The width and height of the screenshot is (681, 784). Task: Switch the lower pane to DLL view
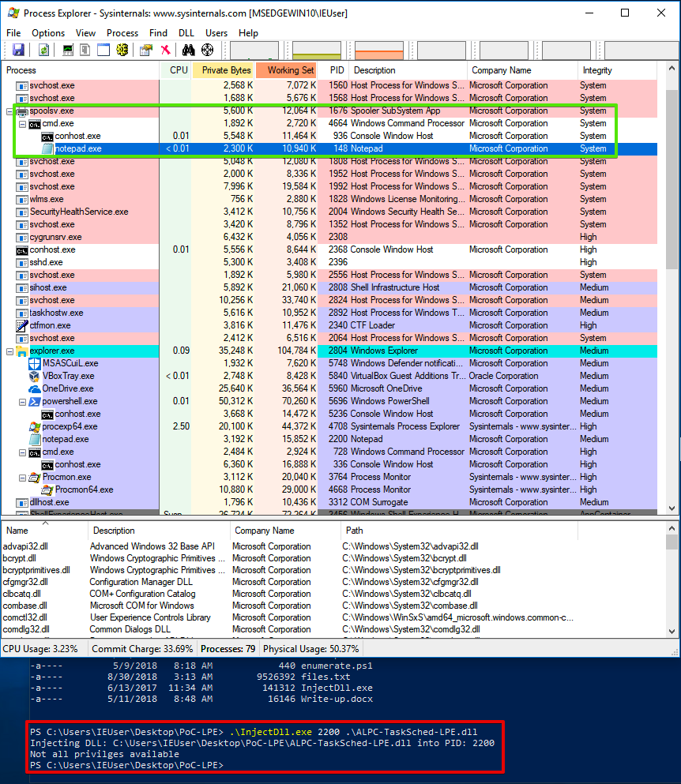tap(122, 49)
